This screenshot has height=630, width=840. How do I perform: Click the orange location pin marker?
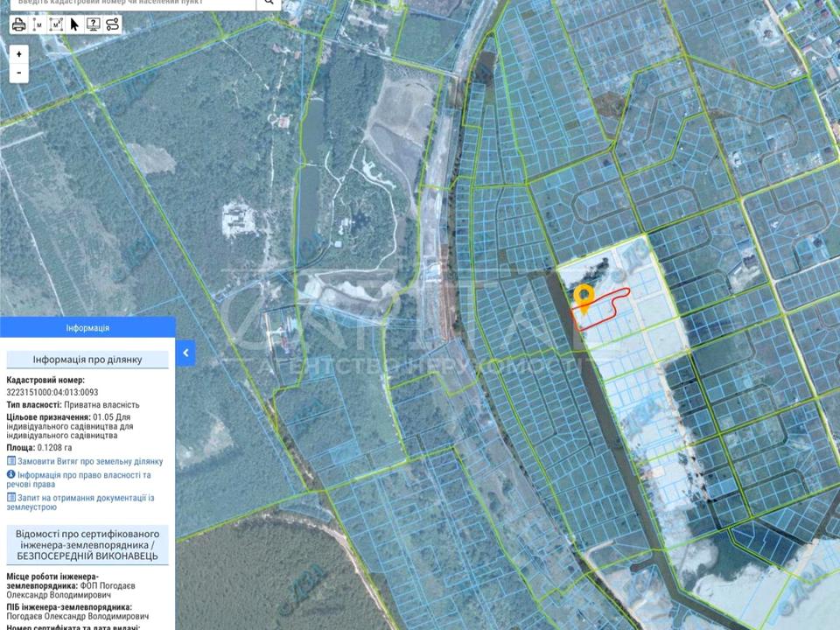pyautogui.click(x=584, y=296)
